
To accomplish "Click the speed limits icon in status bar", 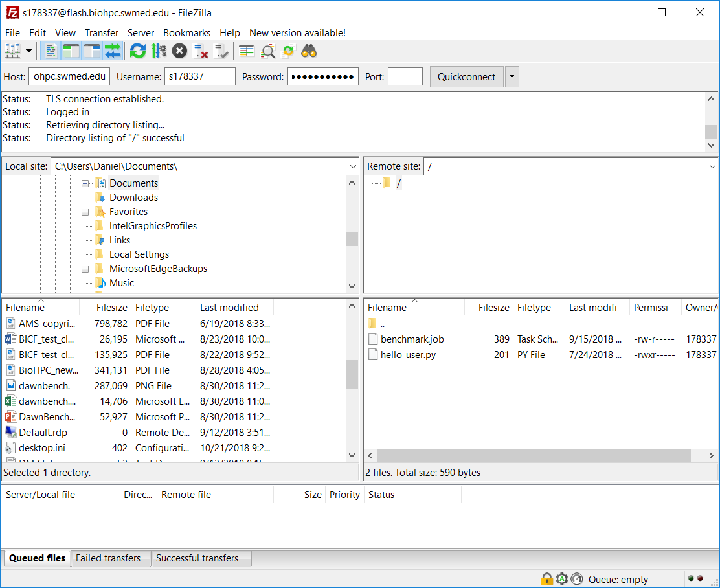I will click(577, 579).
